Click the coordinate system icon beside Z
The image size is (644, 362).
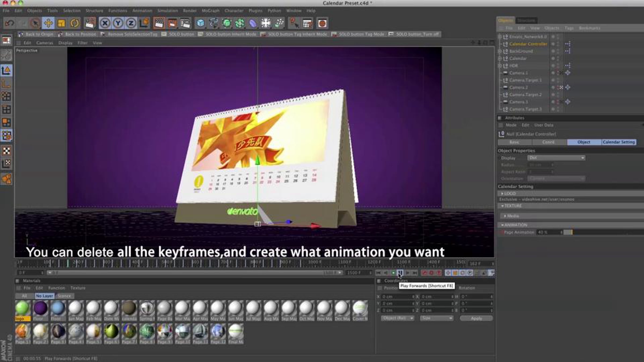coord(144,23)
